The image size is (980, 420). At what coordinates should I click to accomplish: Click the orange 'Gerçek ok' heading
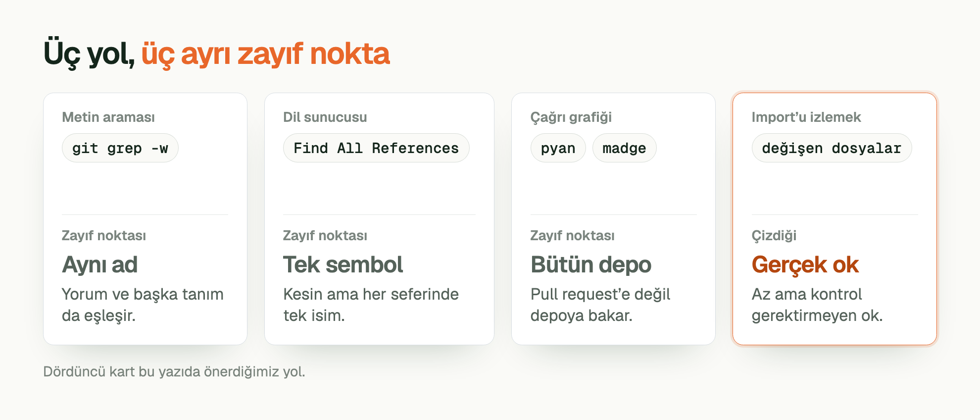(805, 264)
